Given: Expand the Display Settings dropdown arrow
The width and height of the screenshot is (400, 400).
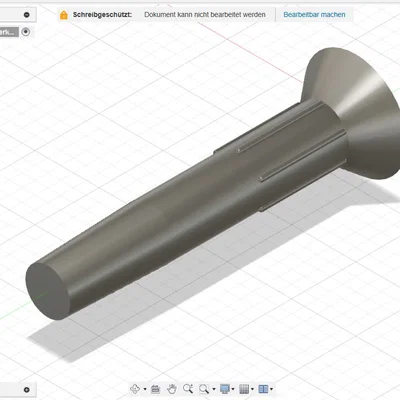Looking at the screenshot, I should tap(233, 389).
